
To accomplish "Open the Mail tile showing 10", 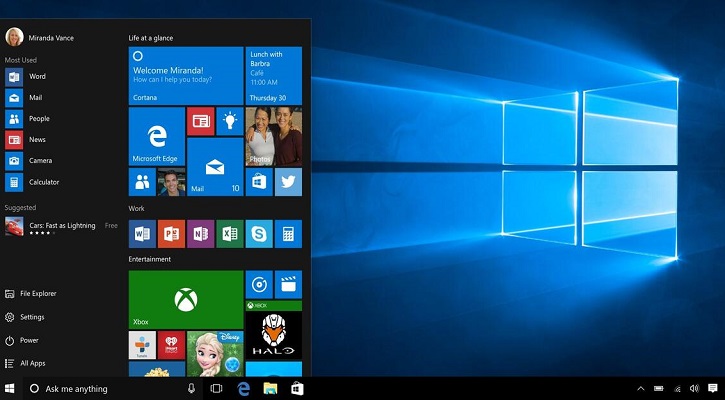I will pyautogui.click(x=215, y=166).
